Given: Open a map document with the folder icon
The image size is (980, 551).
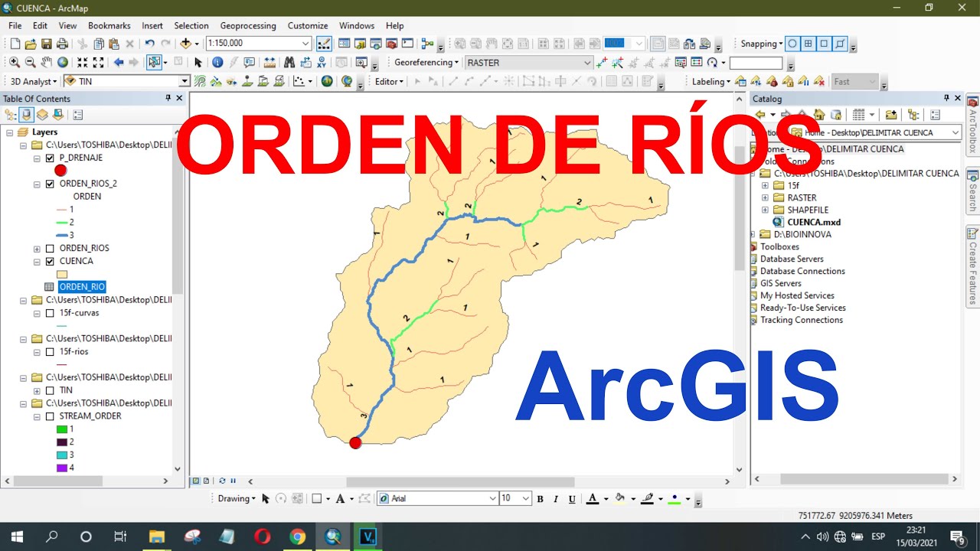Looking at the screenshot, I should (x=31, y=44).
